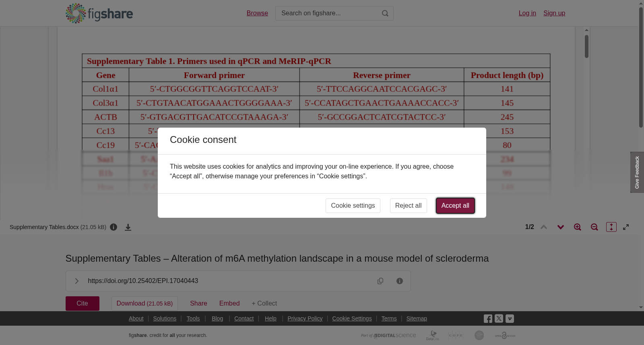Viewport: 644px width, 345px height.
Task: Click the Cite button
Action: pyautogui.click(x=83, y=304)
